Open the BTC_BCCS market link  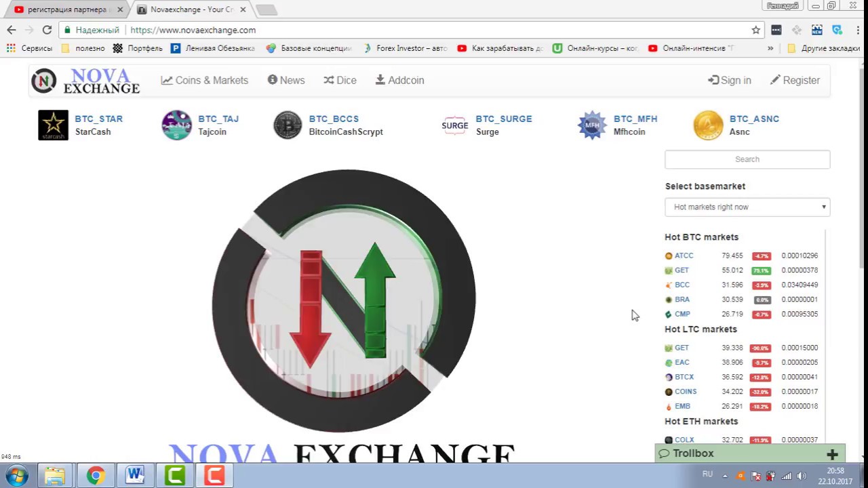(334, 119)
